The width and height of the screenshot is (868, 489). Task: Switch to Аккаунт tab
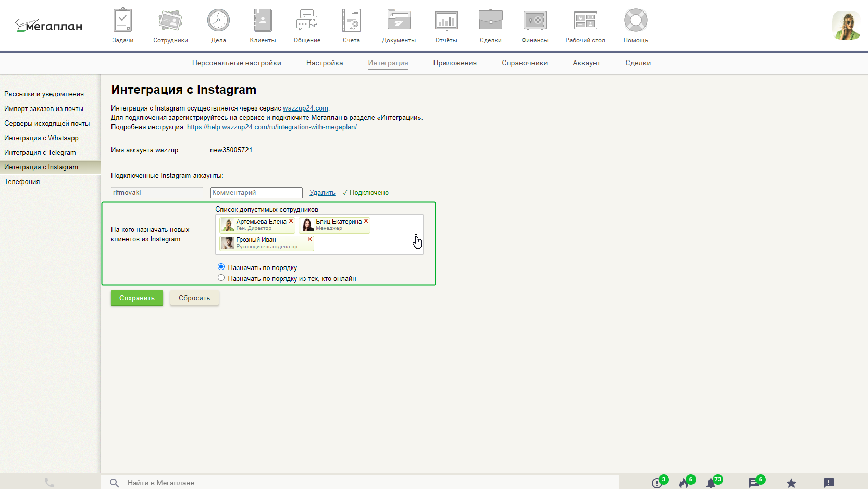(587, 63)
